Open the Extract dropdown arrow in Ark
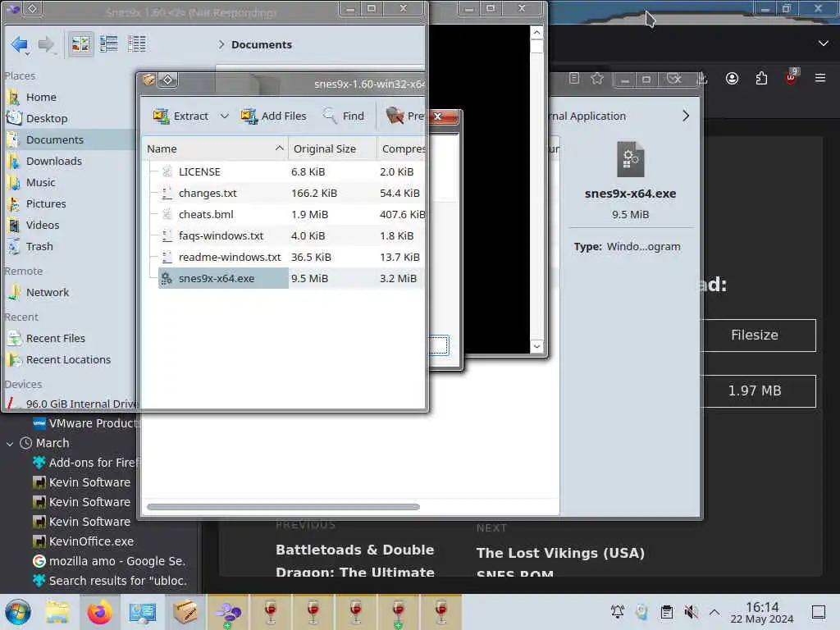 pyautogui.click(x=225, y=116)
